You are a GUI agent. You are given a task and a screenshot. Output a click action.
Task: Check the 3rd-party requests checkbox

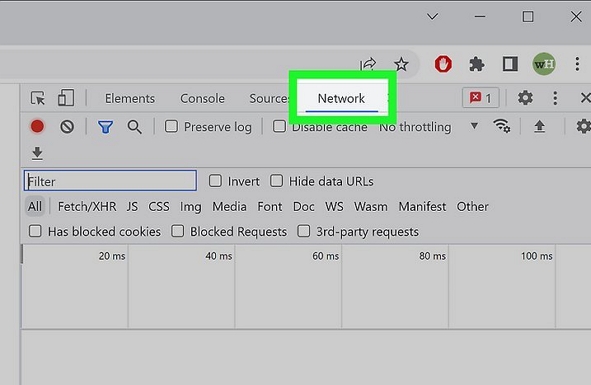pos(303,231)
